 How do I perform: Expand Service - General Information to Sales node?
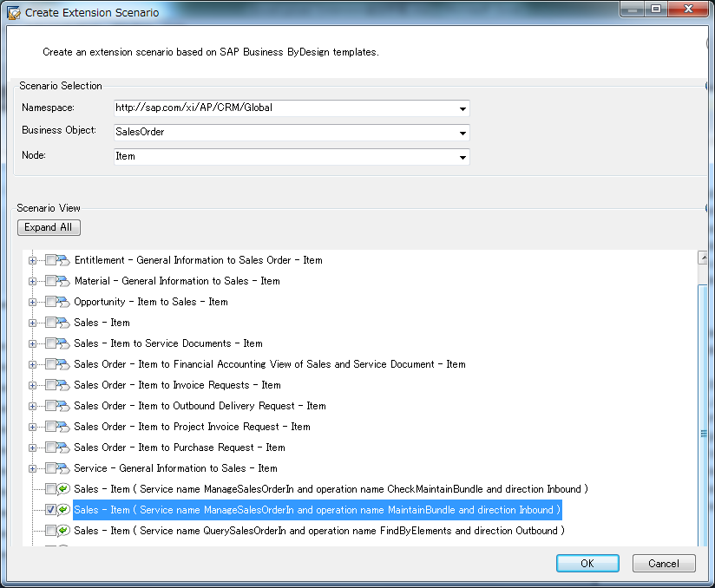click(x=32, y=468)
